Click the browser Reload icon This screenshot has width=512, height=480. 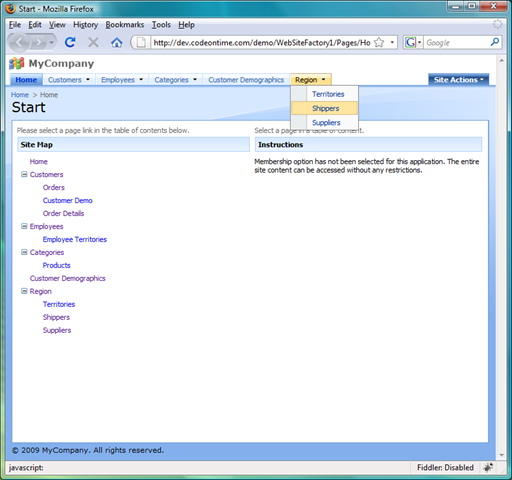pyautogui.click(x=70, y=42)
